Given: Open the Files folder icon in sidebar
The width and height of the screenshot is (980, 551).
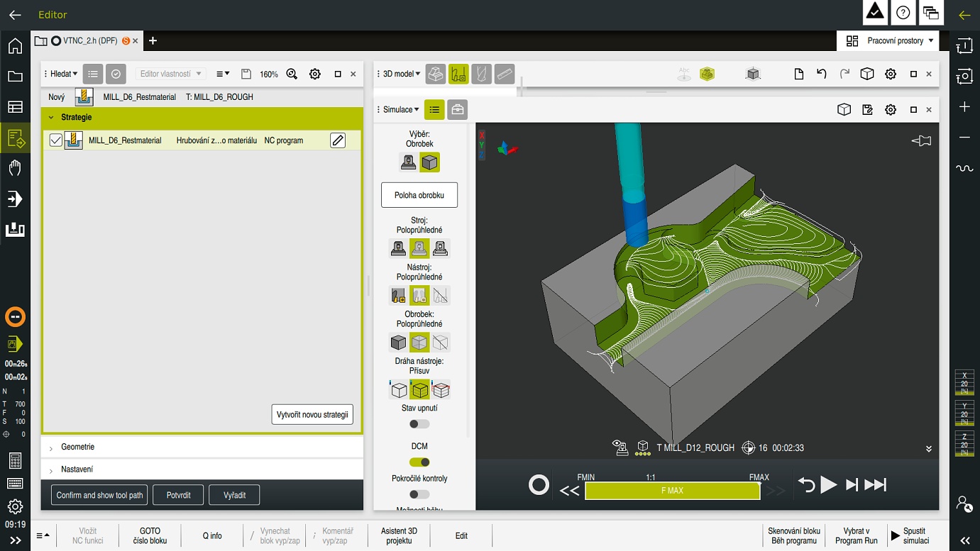Looking at the screenshot, I should click(x=15, y=77).
